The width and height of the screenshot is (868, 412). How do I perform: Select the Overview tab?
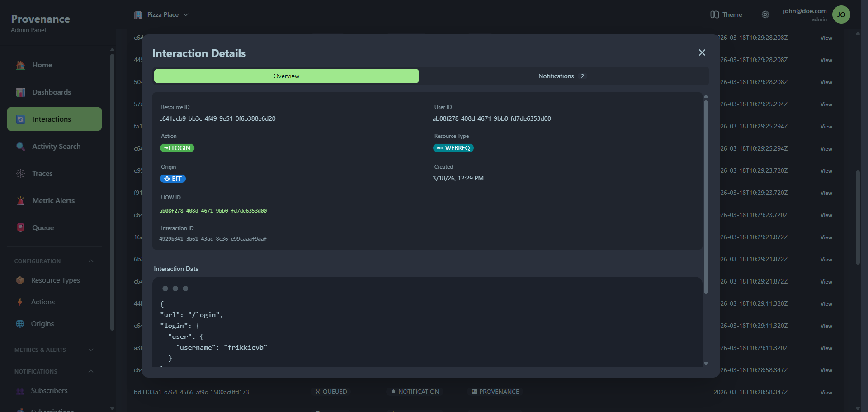click(x=286, y=76)
